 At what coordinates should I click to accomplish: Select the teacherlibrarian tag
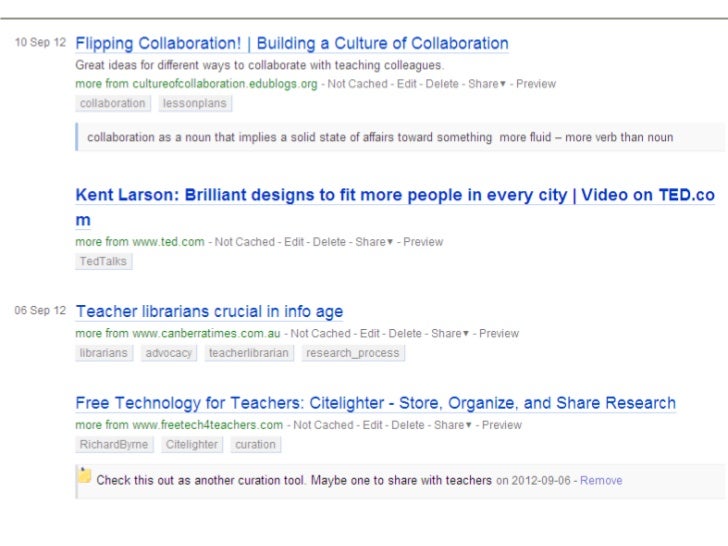[249, 353]
